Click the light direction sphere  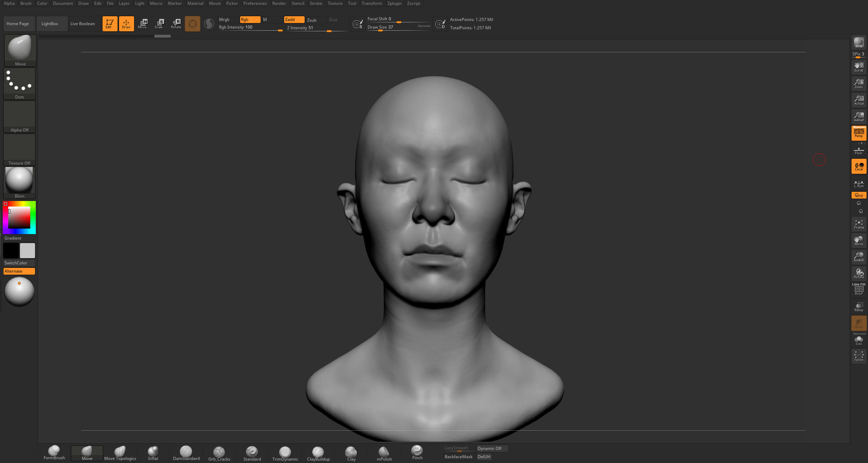[19, 292]
